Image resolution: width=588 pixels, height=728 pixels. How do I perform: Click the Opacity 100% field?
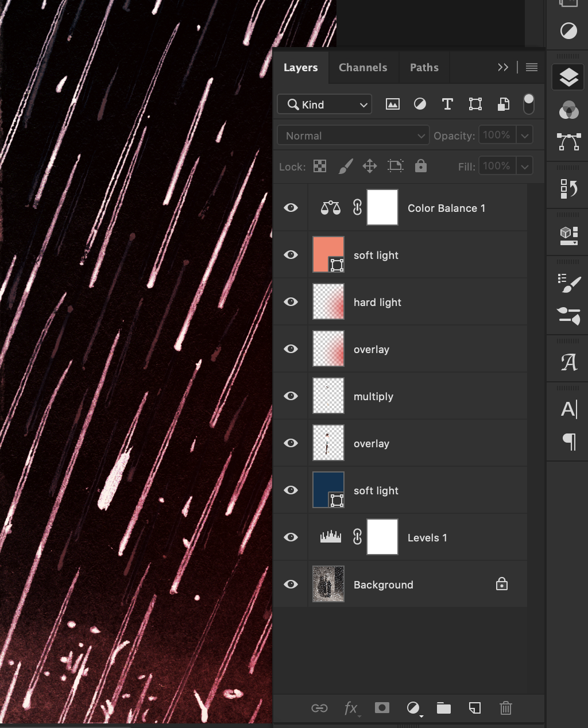(497, 135)
